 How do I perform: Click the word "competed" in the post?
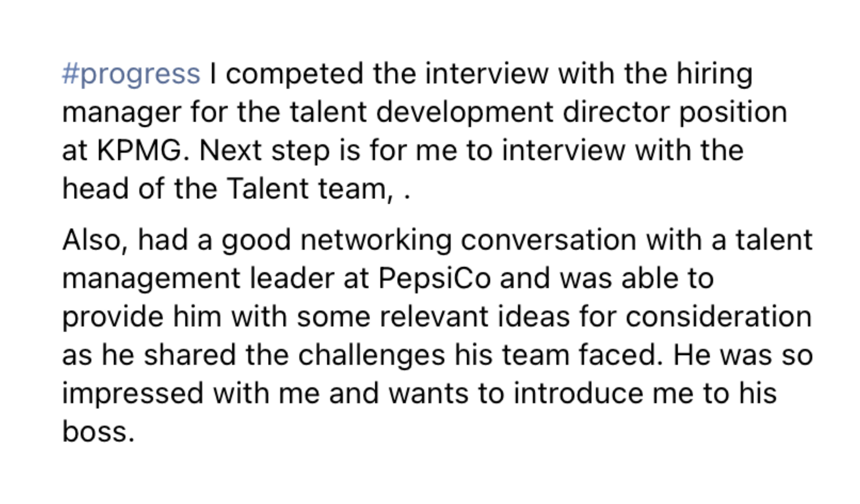(x=294, y=74)
